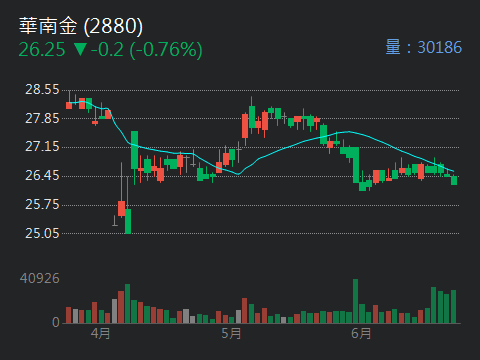Click the 27.85 price axis label

[42, 118]
